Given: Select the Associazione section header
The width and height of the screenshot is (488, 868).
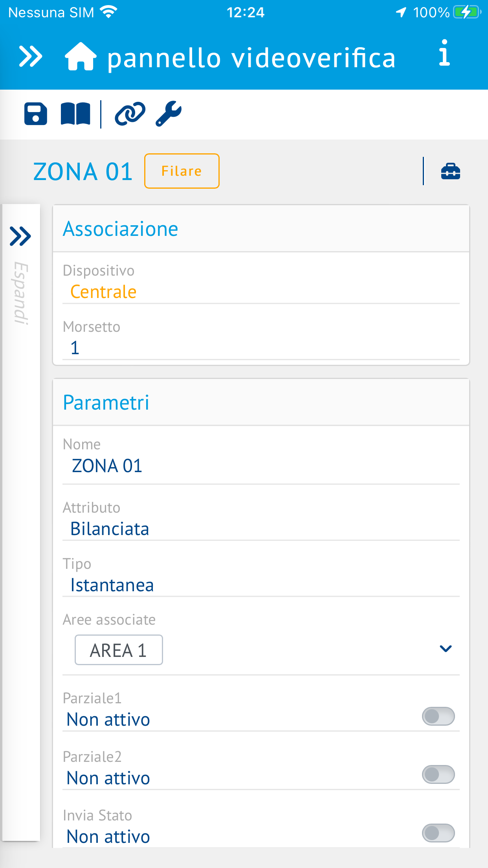Looking at the screenshot, I should pos(261,229).
